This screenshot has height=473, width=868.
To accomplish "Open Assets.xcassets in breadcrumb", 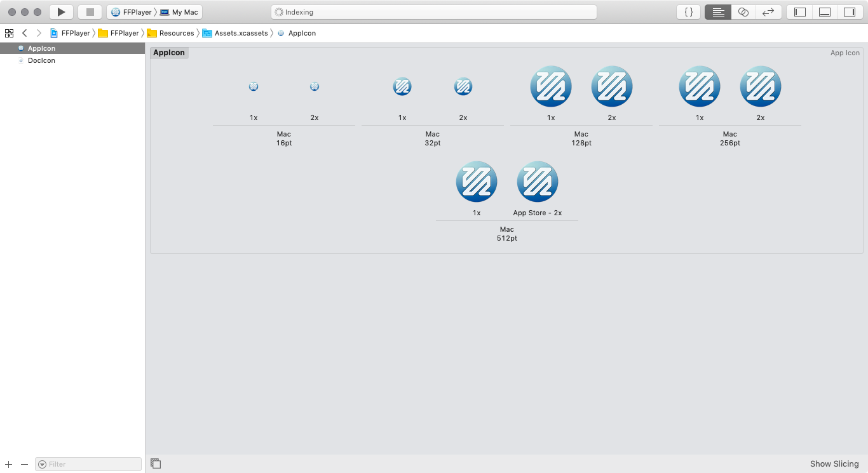I will tap(235, 33).
